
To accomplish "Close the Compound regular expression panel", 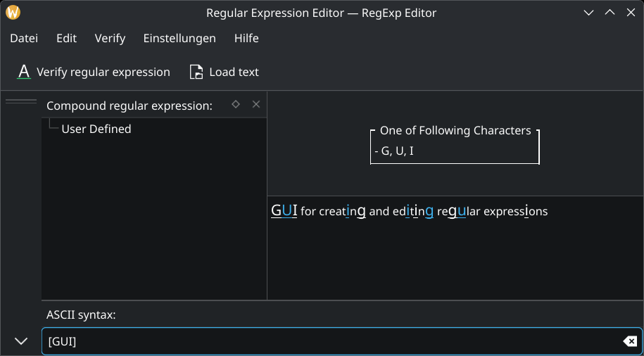I will (x=256, y=104).
